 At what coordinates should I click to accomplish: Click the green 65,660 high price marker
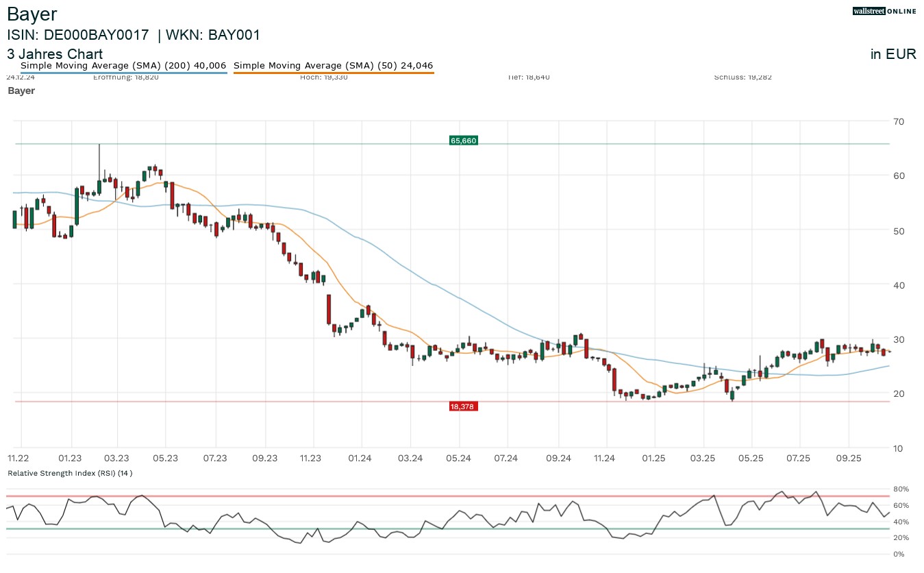tap(463, 141)
